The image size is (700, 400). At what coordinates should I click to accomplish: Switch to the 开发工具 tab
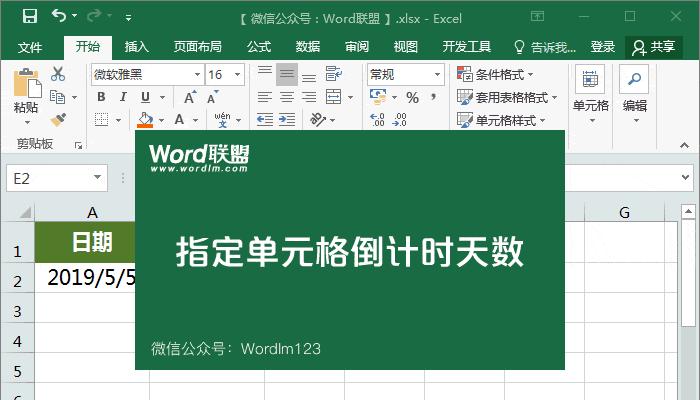click(x=467, y=46)
